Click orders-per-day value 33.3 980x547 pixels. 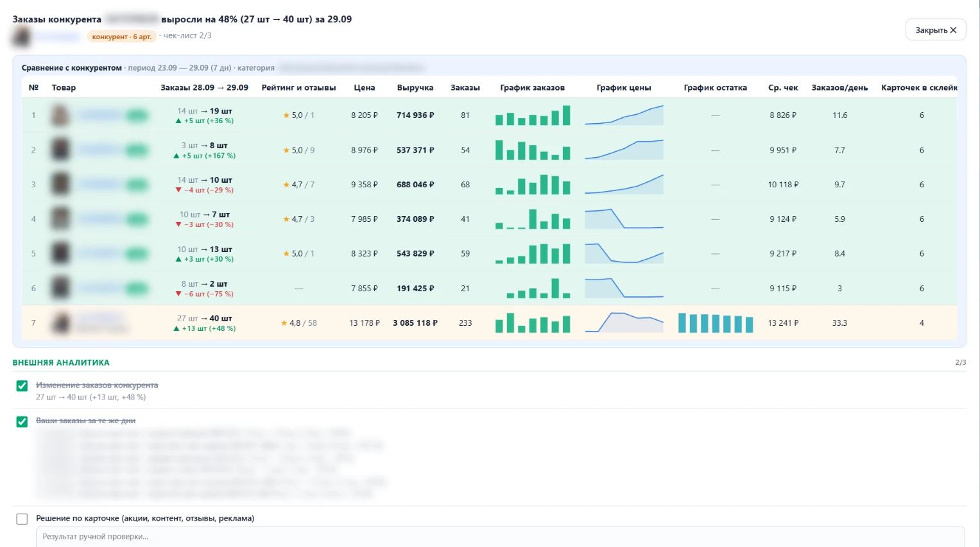coord(839,323)
